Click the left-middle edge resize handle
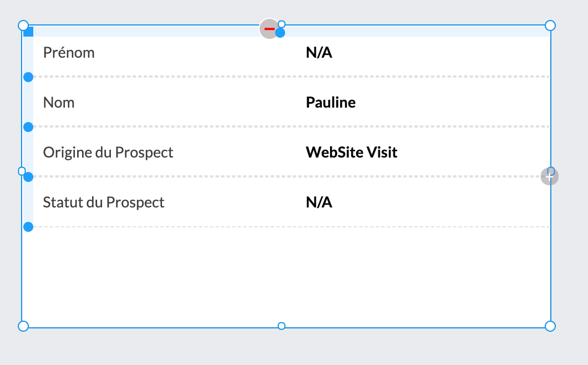The height and width of the screenshot is (365, 588). (22, 171)
